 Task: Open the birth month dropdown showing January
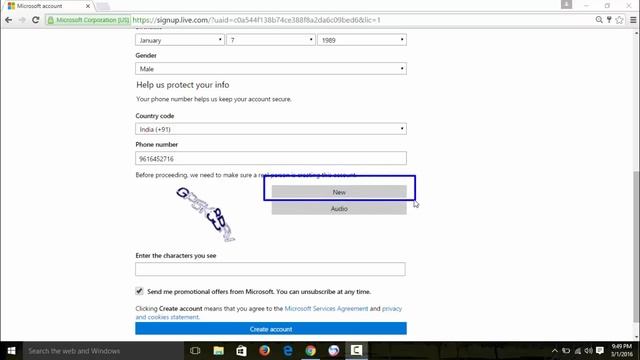tap(180, 40)
